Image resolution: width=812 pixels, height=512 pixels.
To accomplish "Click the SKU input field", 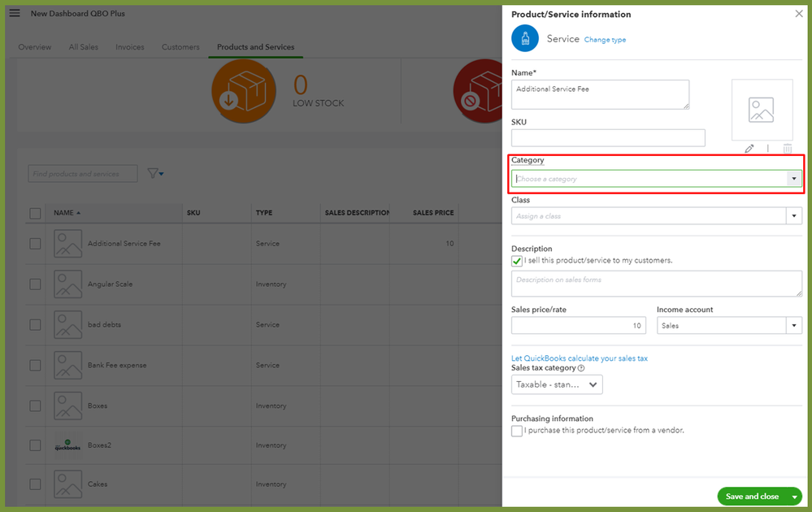I will [x=608, y=137].
